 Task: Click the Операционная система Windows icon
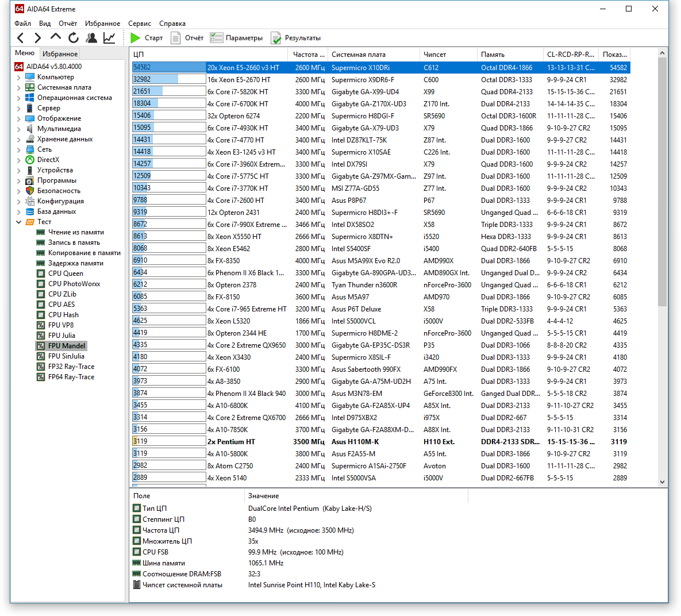click(x=30, y=98)
